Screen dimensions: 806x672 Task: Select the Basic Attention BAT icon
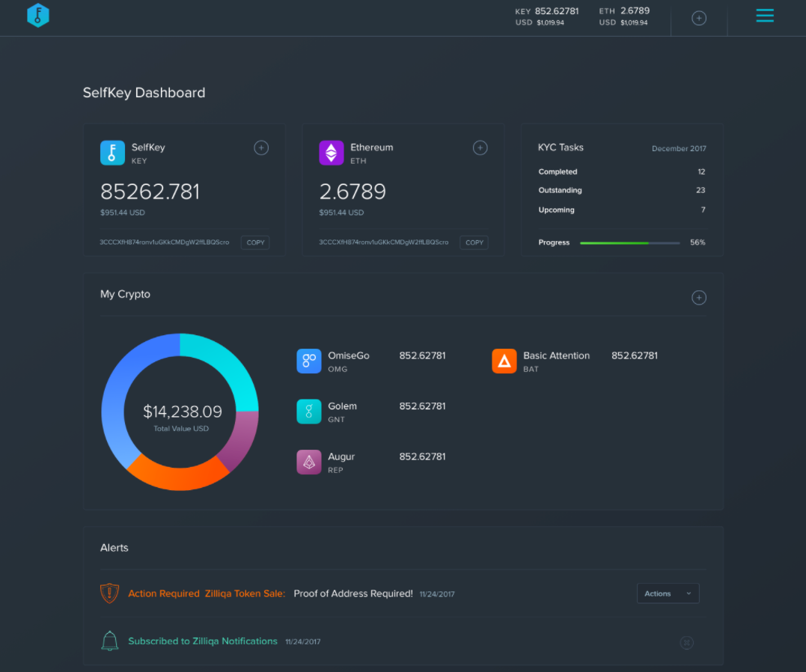[x=504, y=361]
